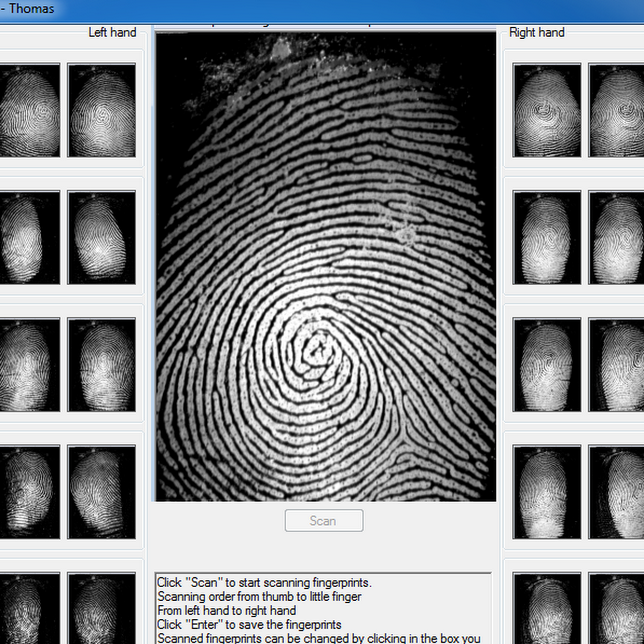Select right hand second-row left fingerprint thumbnail

(547, 237)
